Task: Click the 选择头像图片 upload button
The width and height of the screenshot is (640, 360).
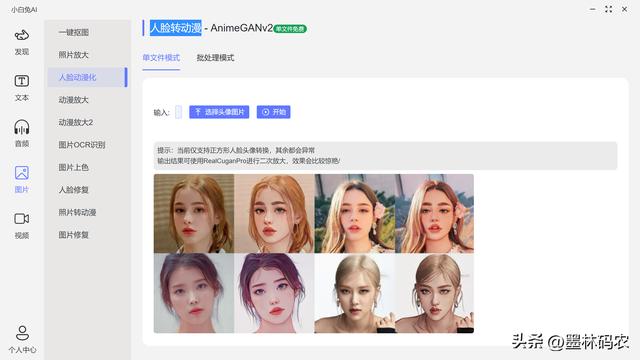Action: [219, 112]
